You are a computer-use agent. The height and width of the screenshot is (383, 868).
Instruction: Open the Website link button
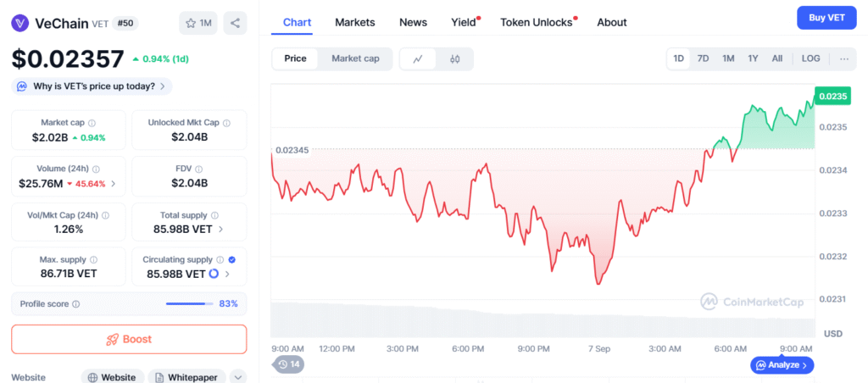(113, 377)
